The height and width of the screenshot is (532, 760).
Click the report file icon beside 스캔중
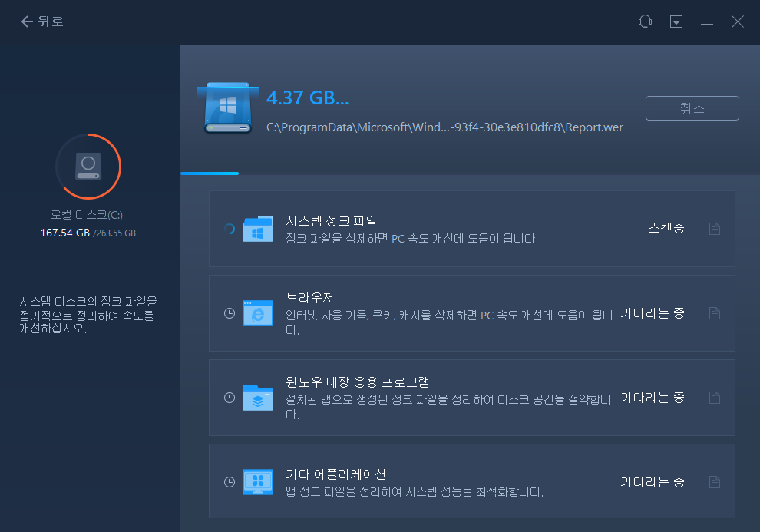(x=714, y=228)
